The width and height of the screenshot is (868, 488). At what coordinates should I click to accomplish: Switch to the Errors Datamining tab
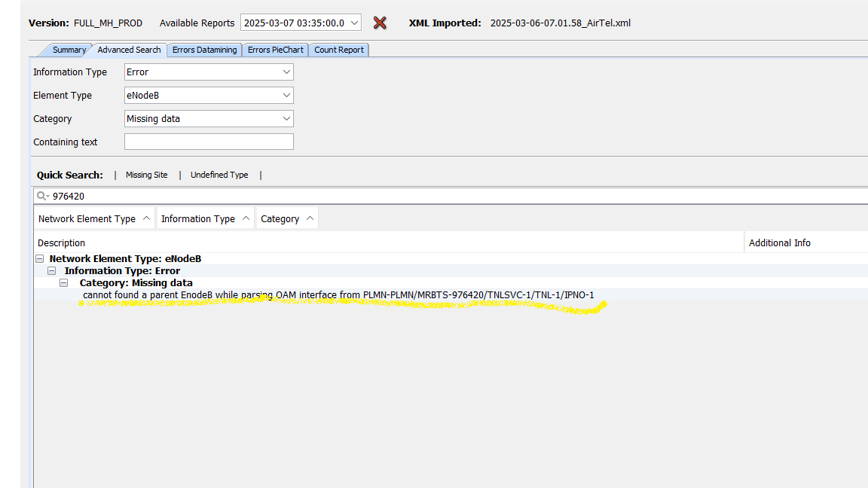click(x=204, y=50)
